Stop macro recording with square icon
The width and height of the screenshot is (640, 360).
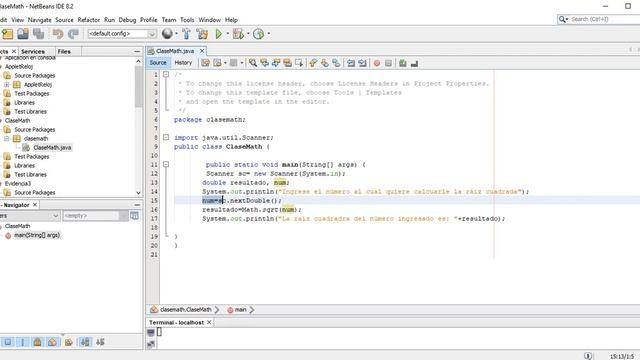point(388,63)
